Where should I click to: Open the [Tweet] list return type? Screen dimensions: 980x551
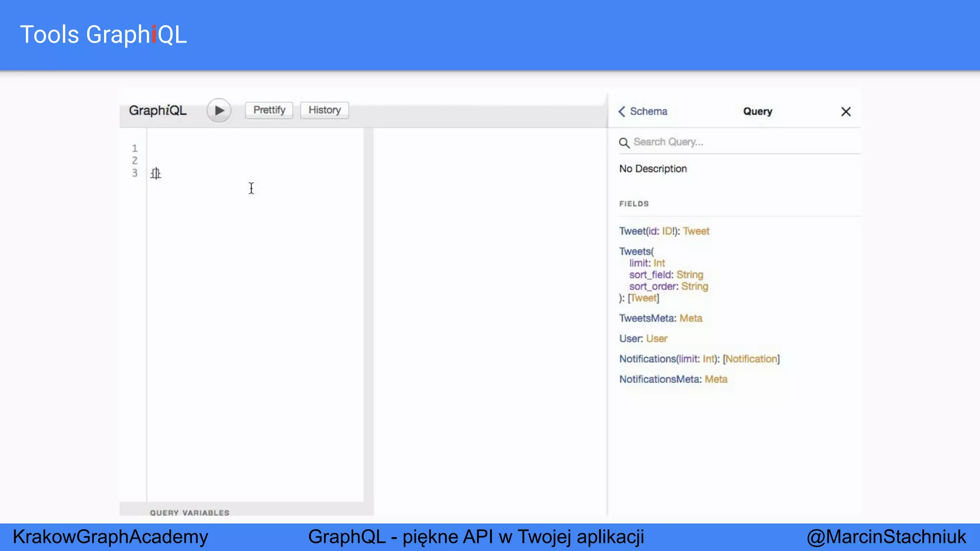point(643,298)
